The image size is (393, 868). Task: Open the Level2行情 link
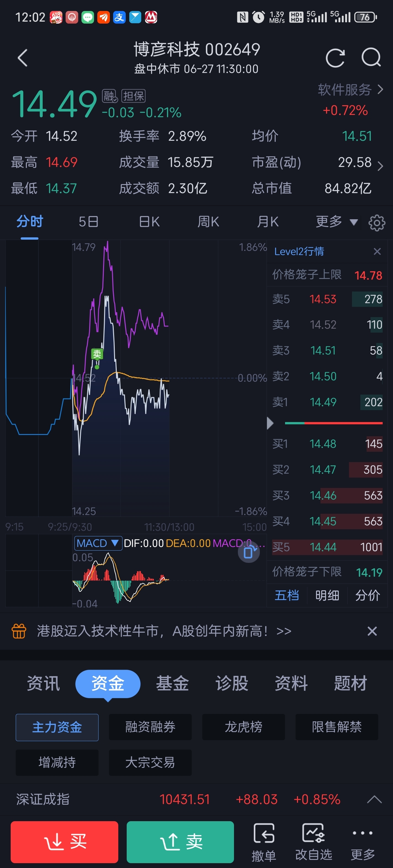pyautogui.click(x=299, y=251)
